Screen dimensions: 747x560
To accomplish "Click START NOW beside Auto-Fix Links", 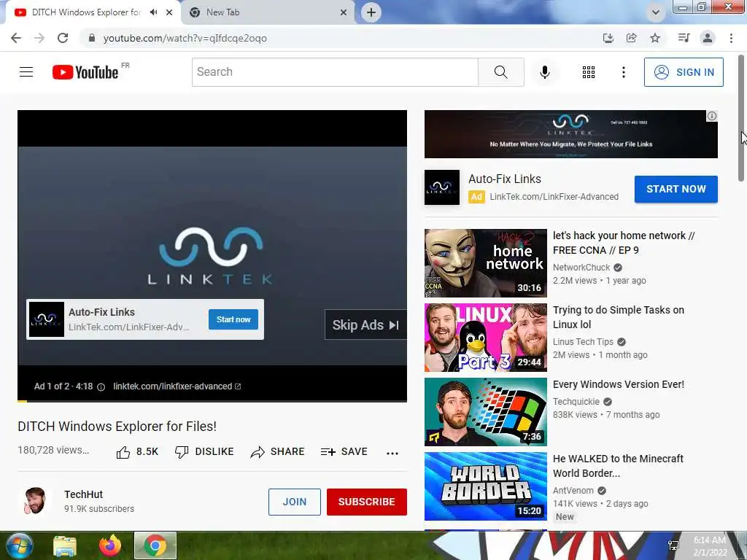I will point(676,189).
